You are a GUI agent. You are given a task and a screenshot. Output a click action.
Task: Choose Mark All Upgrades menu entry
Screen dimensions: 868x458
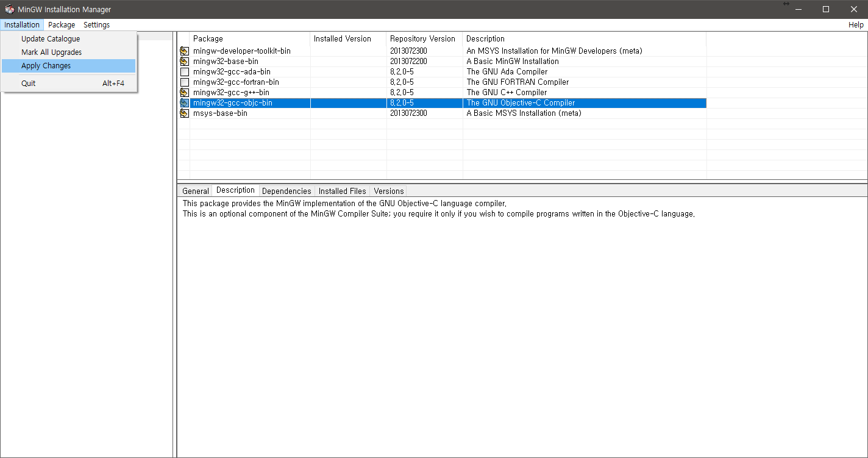(68, 52)
